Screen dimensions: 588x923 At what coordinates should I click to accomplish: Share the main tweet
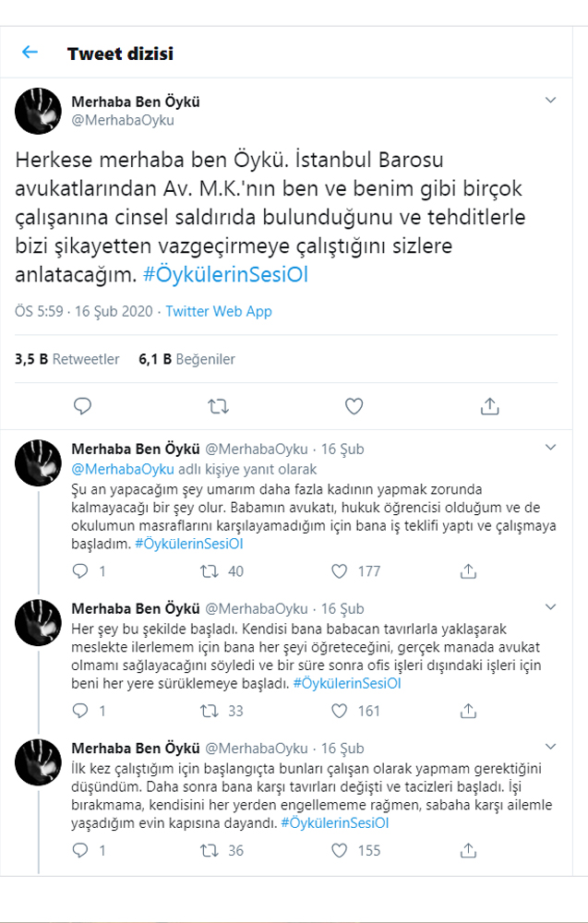489,406
